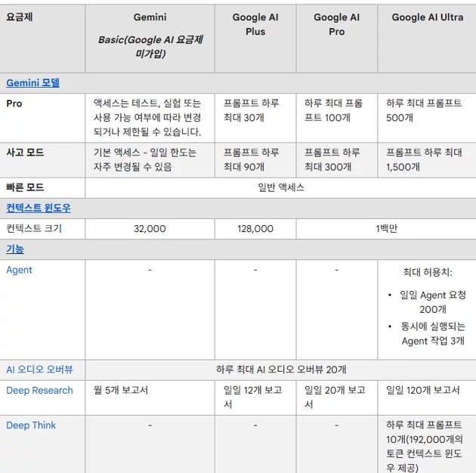Select the 일일 12개 보고서 cell

(255, 397)
